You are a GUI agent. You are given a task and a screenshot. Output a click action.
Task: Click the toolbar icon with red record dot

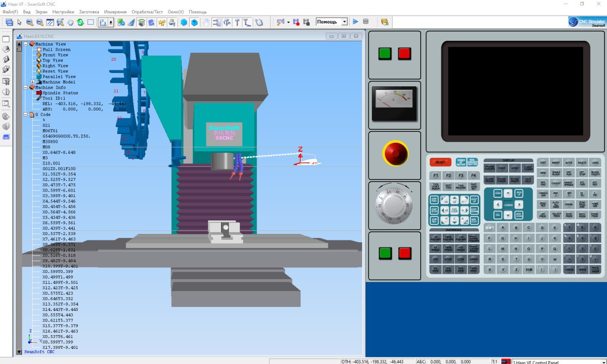(x=296, y=22)
